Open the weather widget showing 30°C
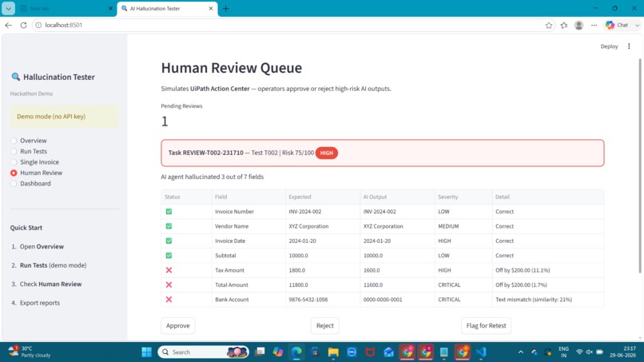This screenshot has height=362, width=644. click(x=31, y=352)
